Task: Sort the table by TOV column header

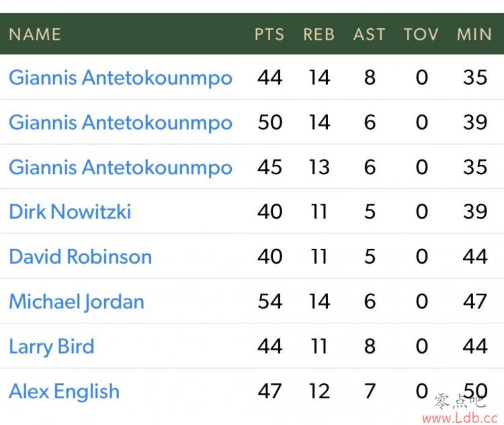Action: pos(421,34)
